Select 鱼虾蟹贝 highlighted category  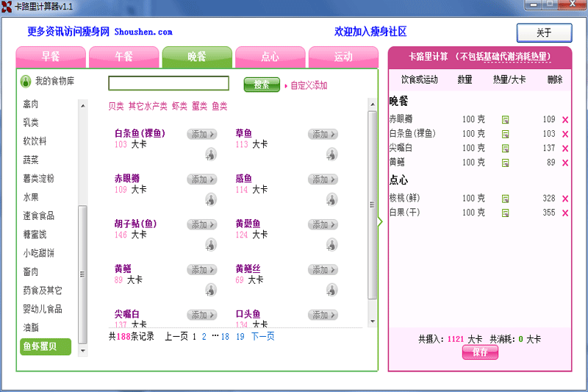(46, 346)
